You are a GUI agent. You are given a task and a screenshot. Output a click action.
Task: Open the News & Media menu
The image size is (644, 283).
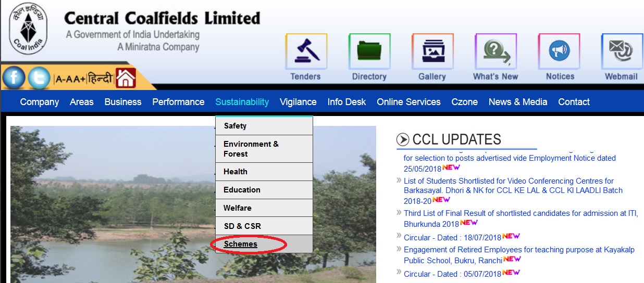click(x=518, y=102)
